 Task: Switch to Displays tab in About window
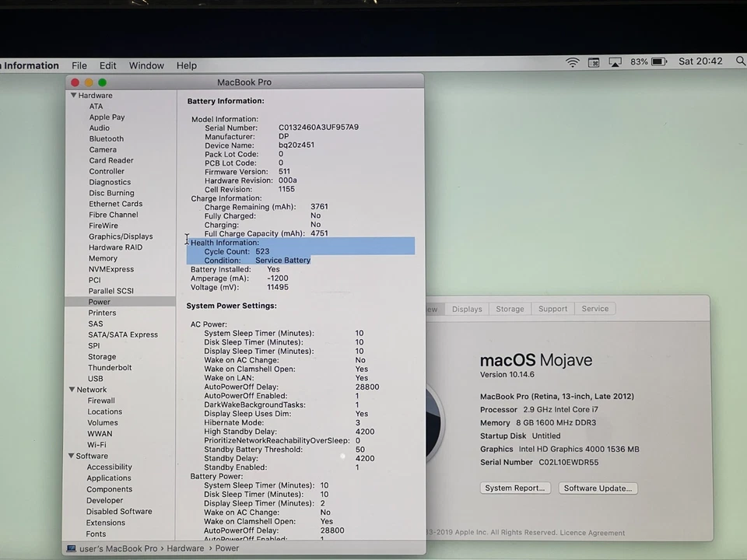click(x=467, y=309)
